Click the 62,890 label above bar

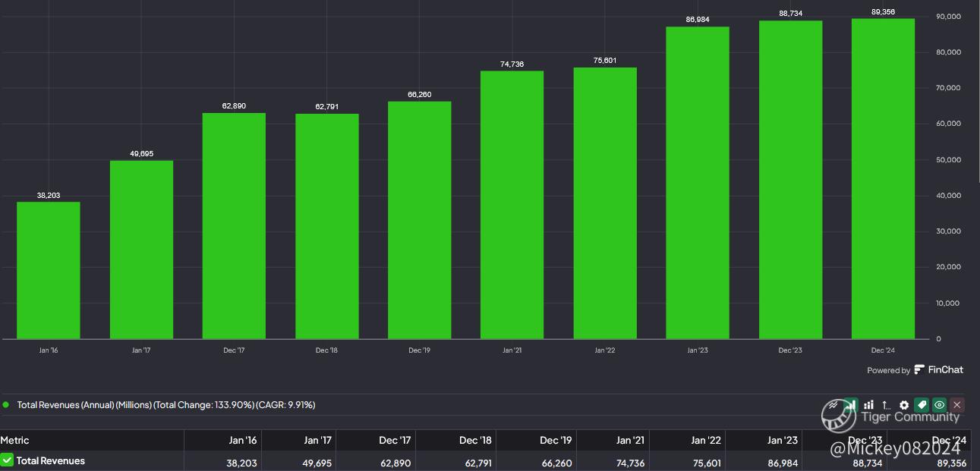click(234, 106)
